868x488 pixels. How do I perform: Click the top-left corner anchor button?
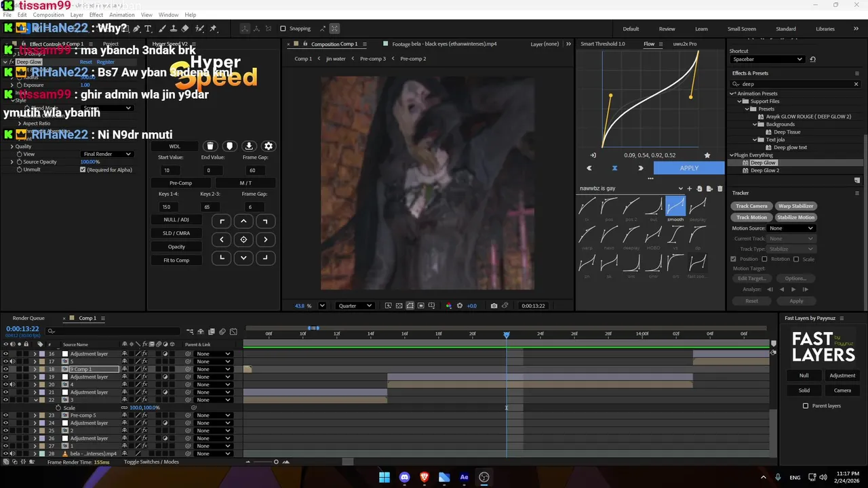click(x=222, y=221)
